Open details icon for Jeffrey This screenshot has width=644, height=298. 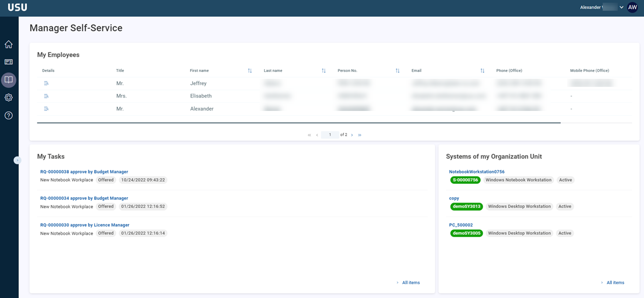click(x=46, y=84)
